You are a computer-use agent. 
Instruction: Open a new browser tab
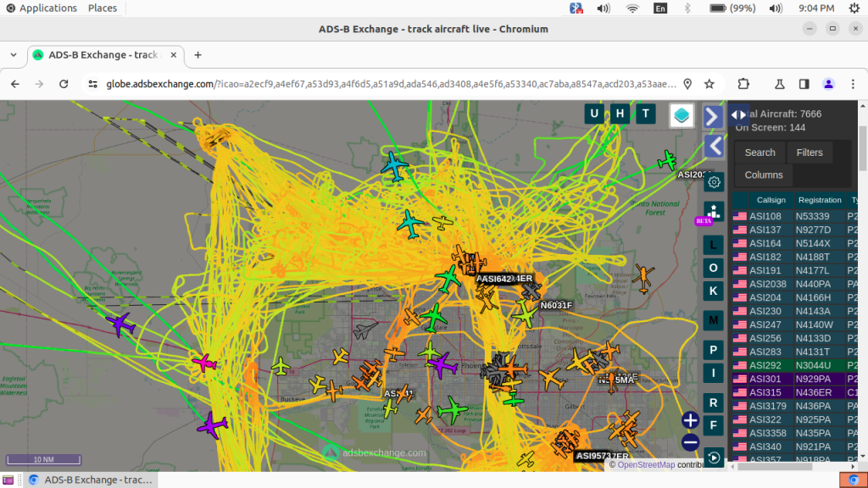click(x=198, y=55)
